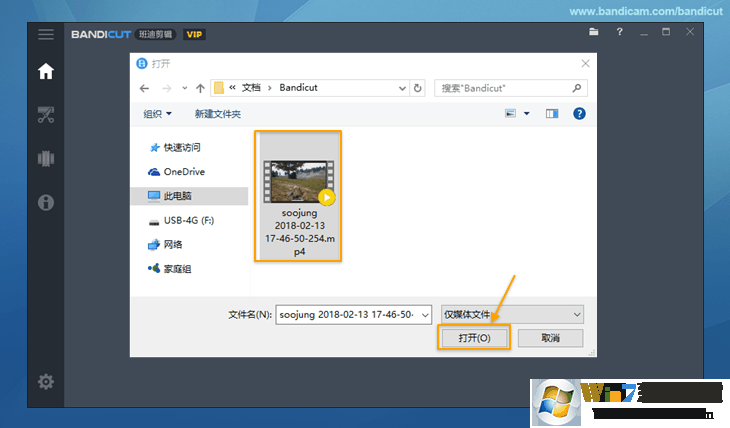This screenshot has width=730, height=428.
Task: Select Homegroup in navigation pane
Action: [170, 269]
